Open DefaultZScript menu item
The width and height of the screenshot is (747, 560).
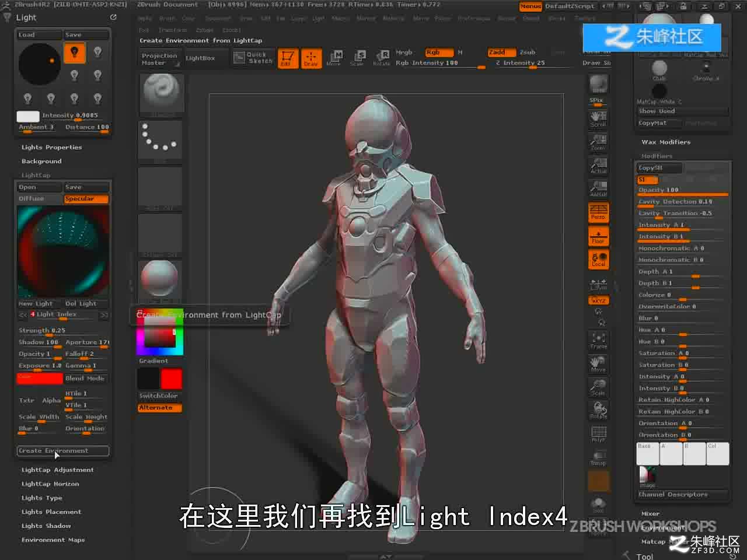click(x=570, y=6)
